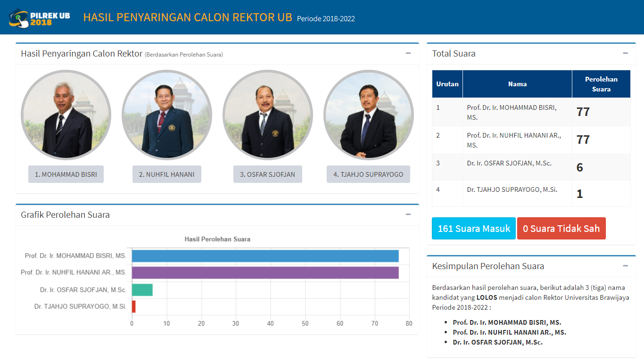
Task: Collapse the Kesimpulan Perolehan Suara panel
Action: [626, 266]
